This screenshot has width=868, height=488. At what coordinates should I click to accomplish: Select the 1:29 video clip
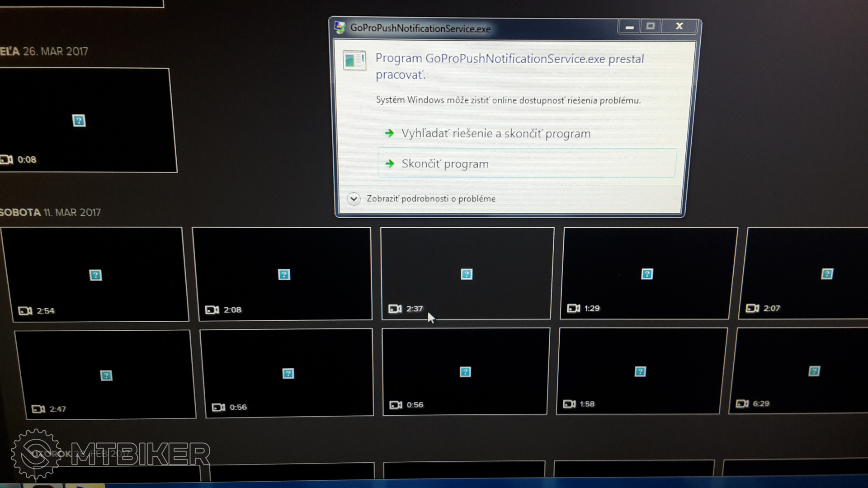646,273
